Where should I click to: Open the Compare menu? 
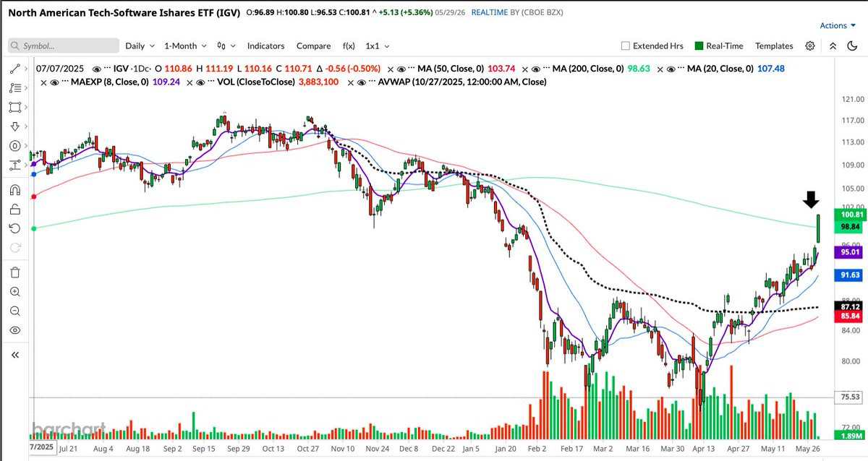pyautogui.click(x=313, y=46)
